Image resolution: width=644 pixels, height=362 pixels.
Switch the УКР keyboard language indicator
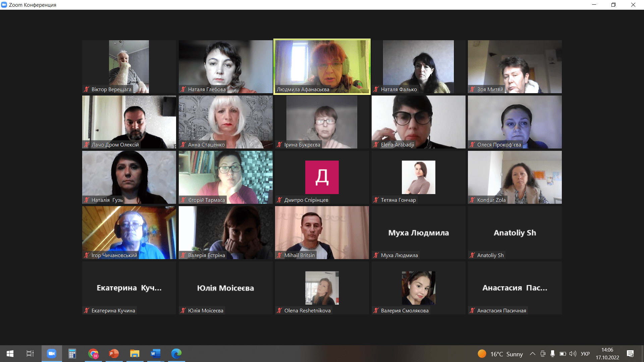pyautogui.click(x=585, y=354)
